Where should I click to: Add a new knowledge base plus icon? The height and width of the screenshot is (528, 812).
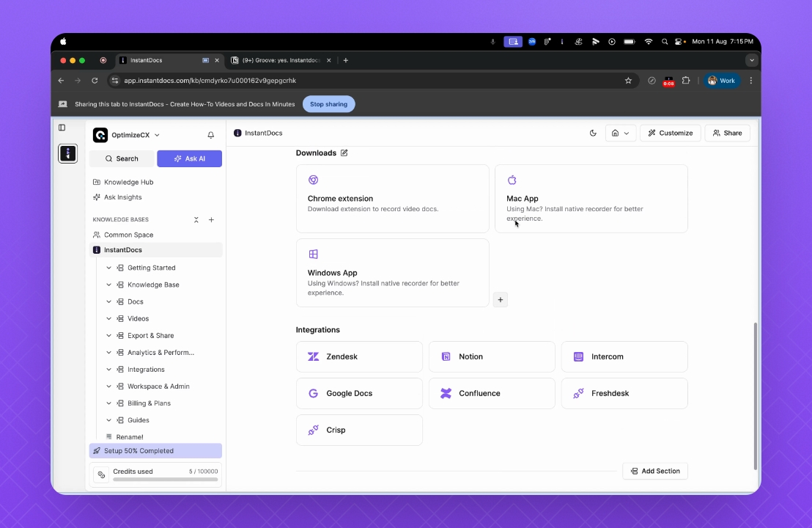pyautogui.click(x=211, y=220)
